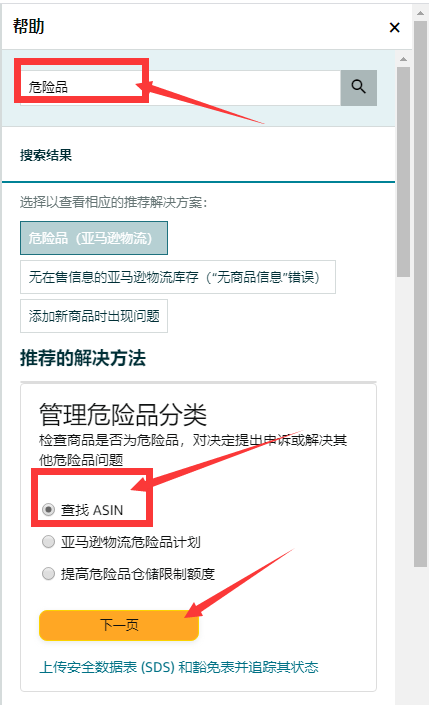Viewport: 429px width, 705px height.
Task: Click the 管理危险品分类 card title
Action: [x=123, y=414]
